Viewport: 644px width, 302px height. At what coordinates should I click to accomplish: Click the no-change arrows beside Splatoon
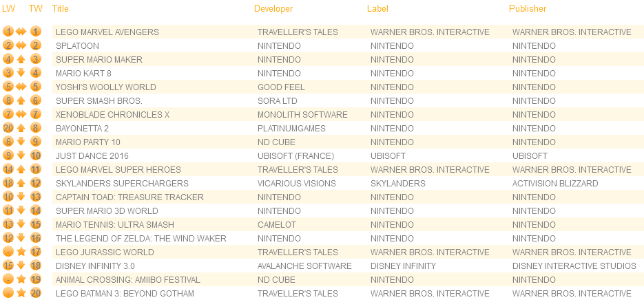point(21,45)
